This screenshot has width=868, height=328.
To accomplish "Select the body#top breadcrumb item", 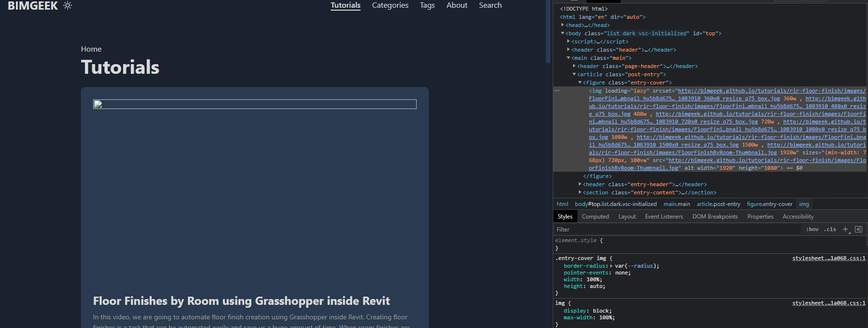I will pyautogui.click(x=616, y=204).
